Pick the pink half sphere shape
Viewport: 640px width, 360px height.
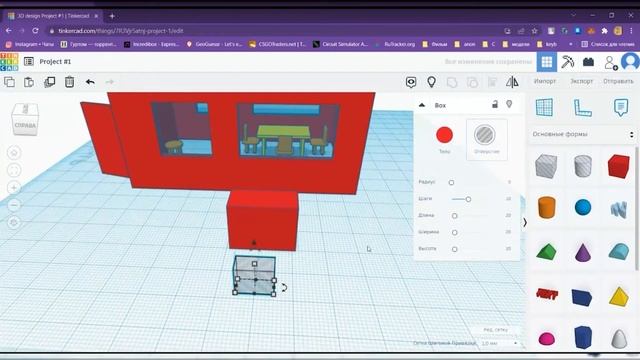point(547,339)
